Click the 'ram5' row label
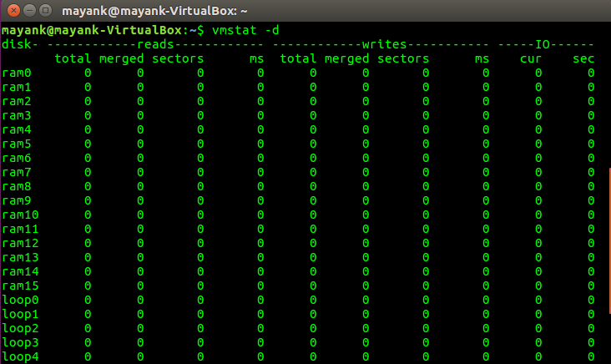Image resolution: width=611 pixels, height=364 pixels. point(17,144)
